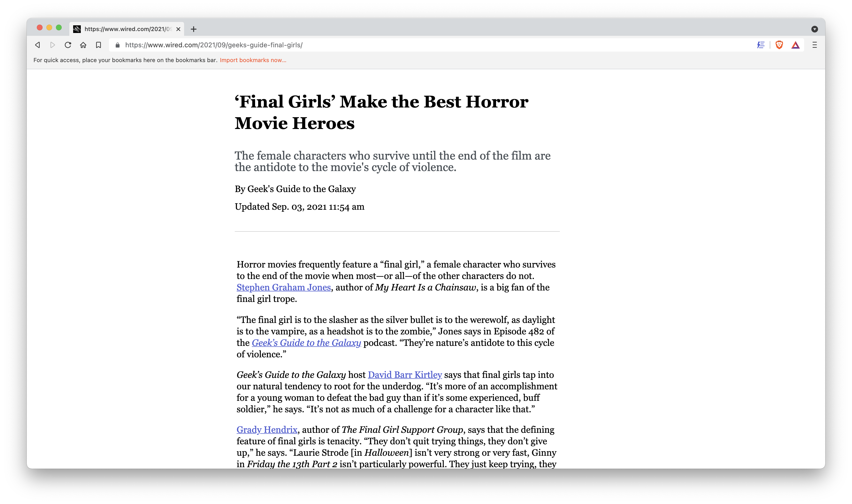Open the Stephen Graham Jones link
Viewport: 852px width, 504px height.
pyautogui.click(x=283, y=287)
